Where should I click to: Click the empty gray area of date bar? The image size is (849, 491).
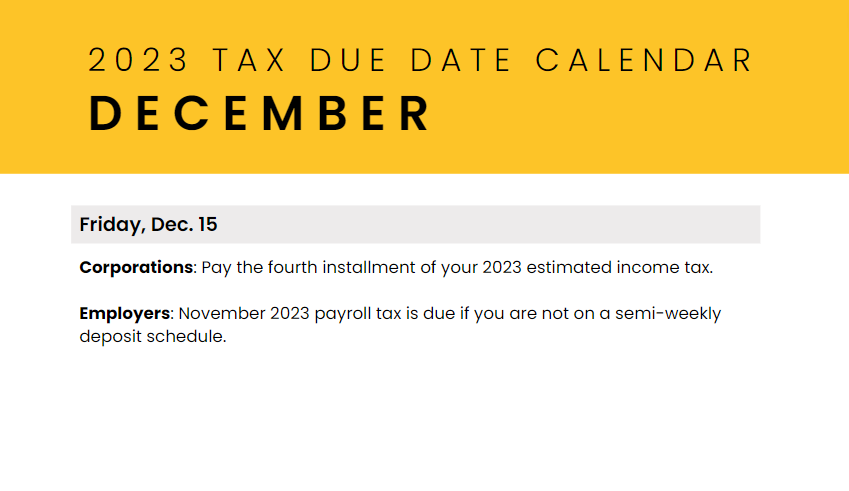(487, 225)
